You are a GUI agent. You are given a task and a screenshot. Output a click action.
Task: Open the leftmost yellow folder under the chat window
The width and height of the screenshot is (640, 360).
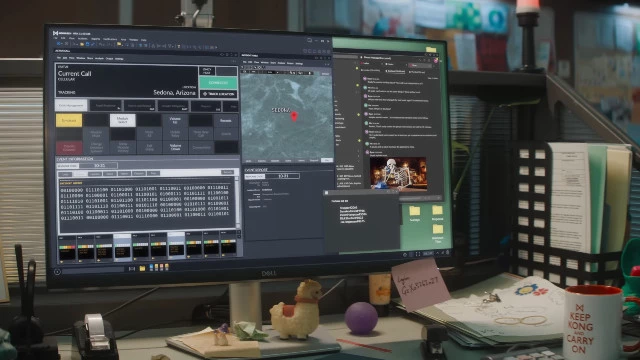coord(415,211)
